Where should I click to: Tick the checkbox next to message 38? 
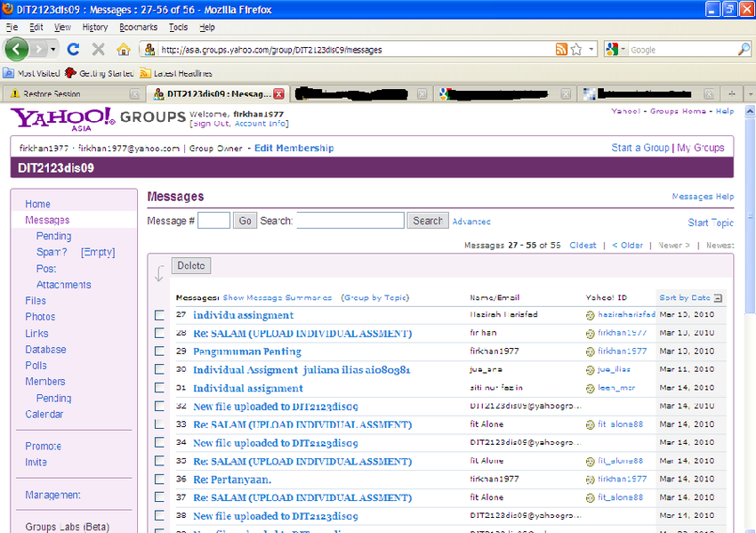(161, 515)
